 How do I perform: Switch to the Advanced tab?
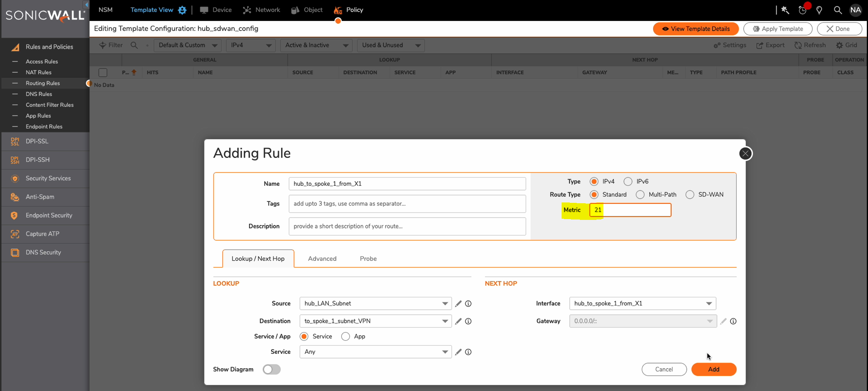[322, 259]
